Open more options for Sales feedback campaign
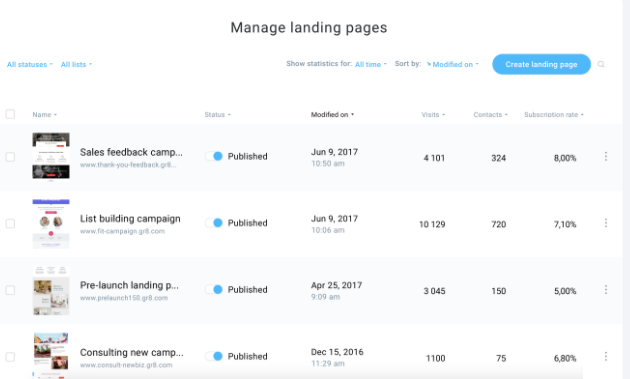Screen dimensions: 630x379 [606, 156]
